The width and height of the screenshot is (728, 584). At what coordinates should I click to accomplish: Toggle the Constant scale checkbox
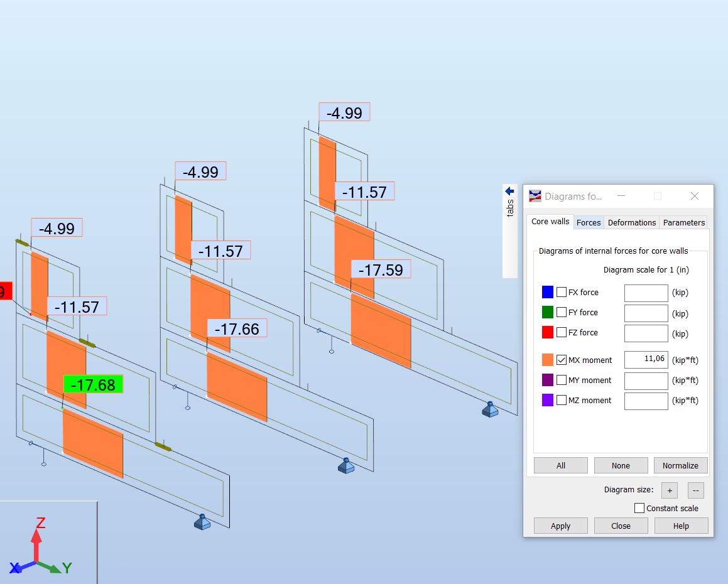pyautogui.click(x=639, y=508)
